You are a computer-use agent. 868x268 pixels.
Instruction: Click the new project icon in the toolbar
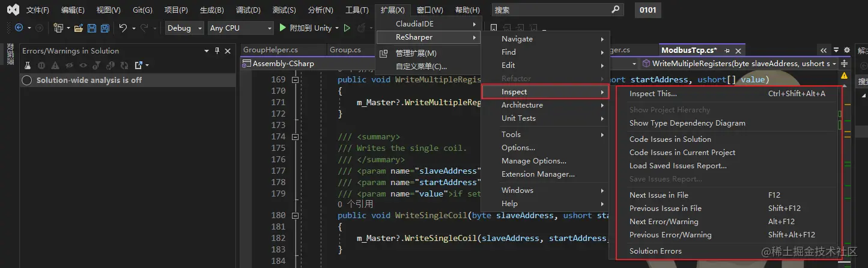click(x=58, y=28)
